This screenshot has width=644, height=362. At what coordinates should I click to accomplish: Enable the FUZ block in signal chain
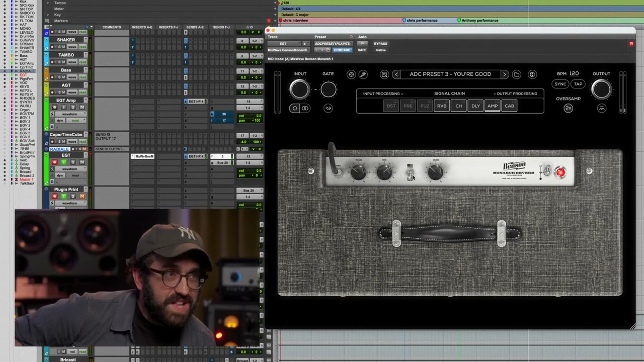tap(425, 106)
